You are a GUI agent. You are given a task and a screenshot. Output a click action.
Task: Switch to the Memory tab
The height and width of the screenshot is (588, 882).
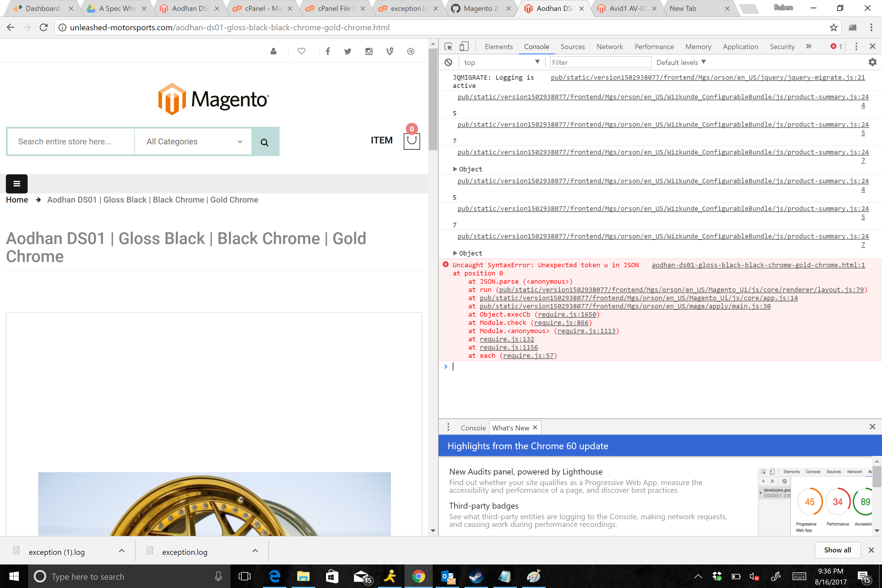pos(698,46)
